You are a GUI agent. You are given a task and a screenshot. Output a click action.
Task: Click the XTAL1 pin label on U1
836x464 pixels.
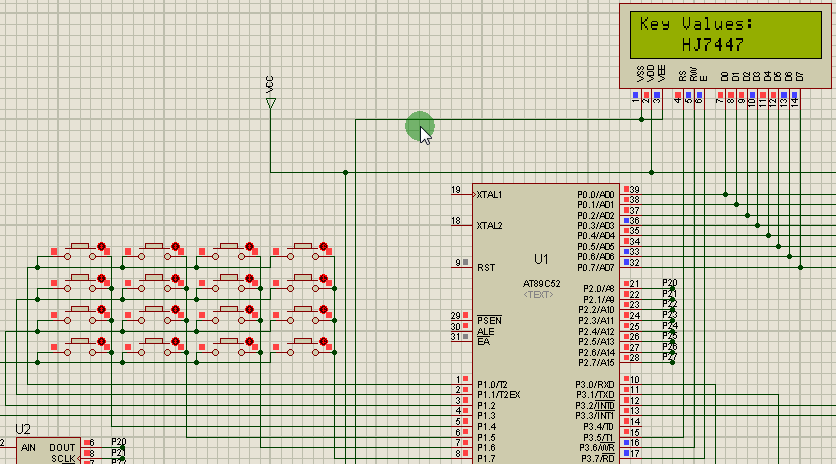pyautogui.click(x=489, y=195)
